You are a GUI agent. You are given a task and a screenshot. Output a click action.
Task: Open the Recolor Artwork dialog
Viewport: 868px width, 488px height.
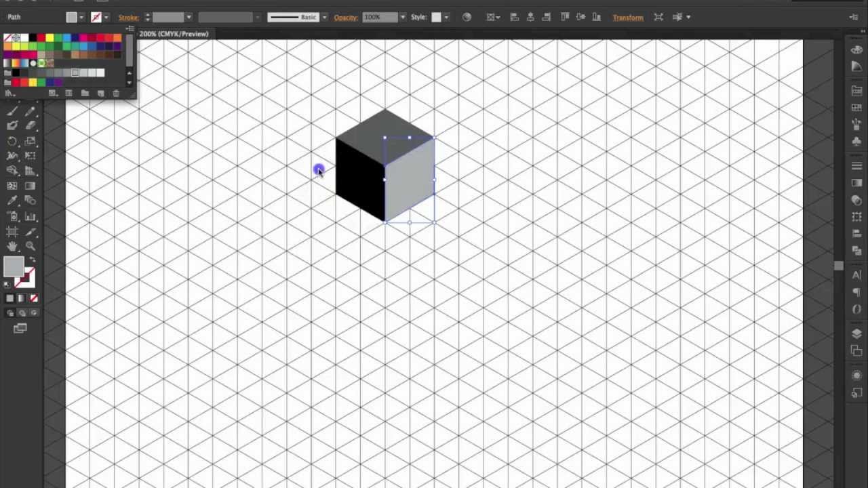[467, 17]
